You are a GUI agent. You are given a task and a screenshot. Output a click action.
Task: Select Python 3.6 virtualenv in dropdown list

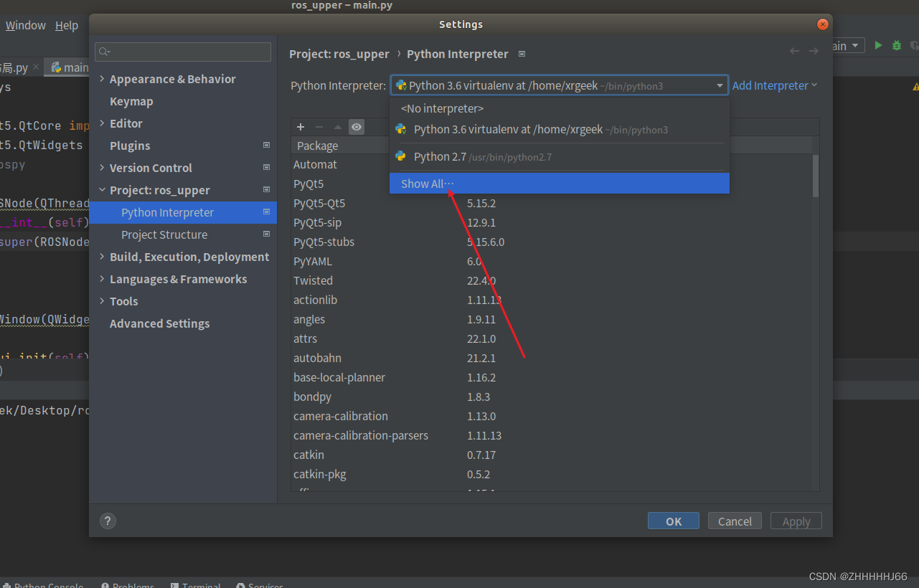click(560, 130)
